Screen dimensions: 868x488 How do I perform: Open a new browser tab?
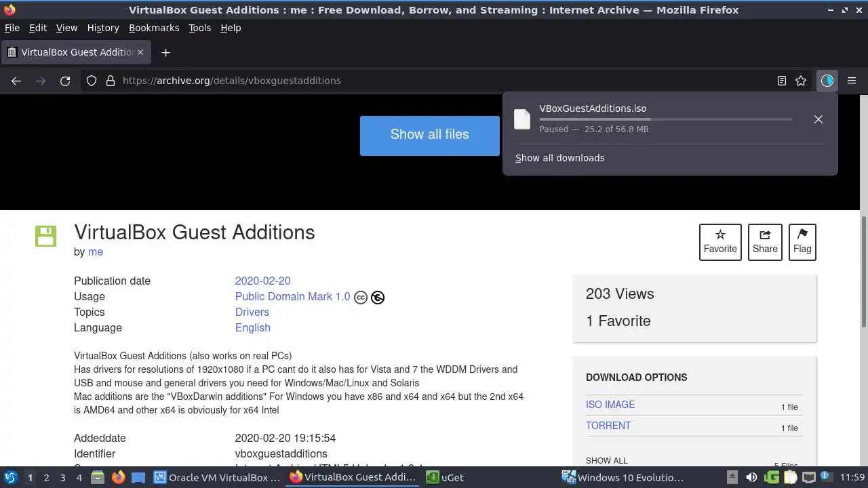[165, 52]
